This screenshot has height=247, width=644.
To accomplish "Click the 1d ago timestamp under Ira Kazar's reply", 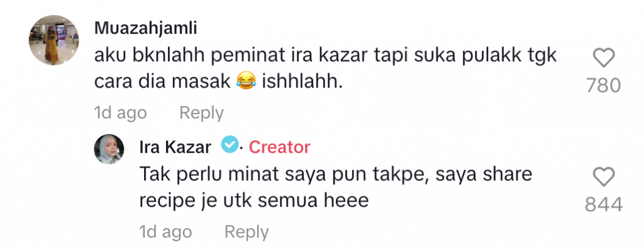I will pos(165,232).
